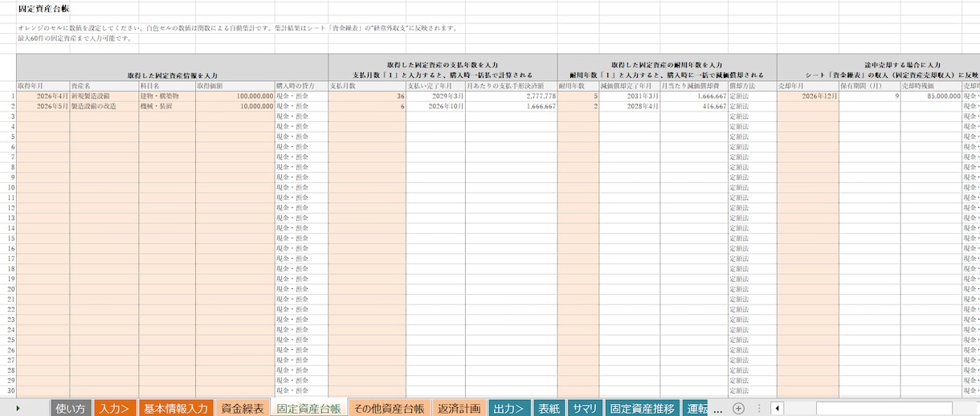Add a new sheet with the plus icon
The height and width of the screenshot is (416, 980).
coord(738,408)
